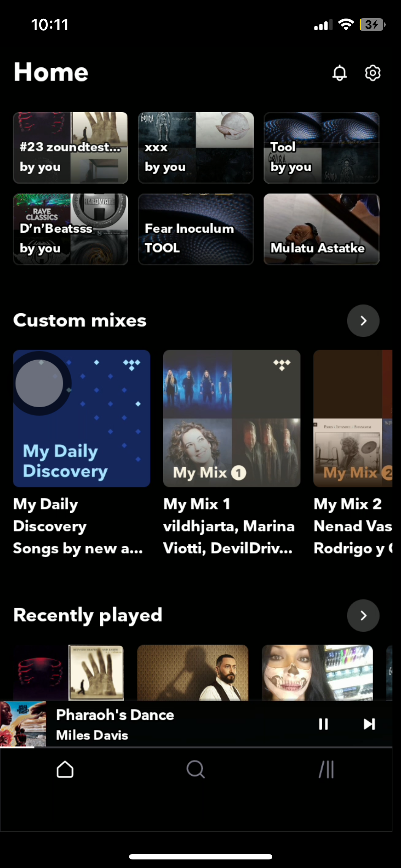Go to Home tab icon
The image size is (401, 868).
click(65, 770)
